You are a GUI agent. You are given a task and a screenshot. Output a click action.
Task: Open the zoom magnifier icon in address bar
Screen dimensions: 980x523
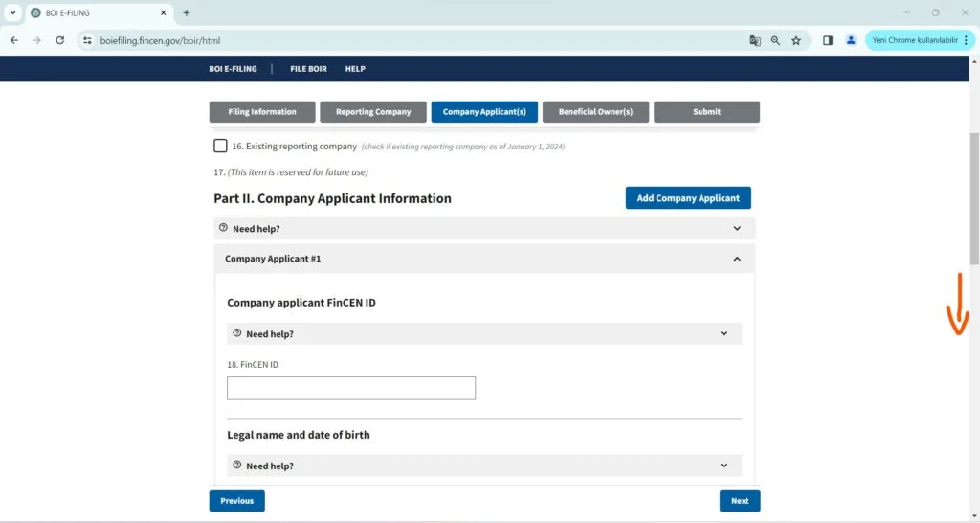[x=775, y=40]
